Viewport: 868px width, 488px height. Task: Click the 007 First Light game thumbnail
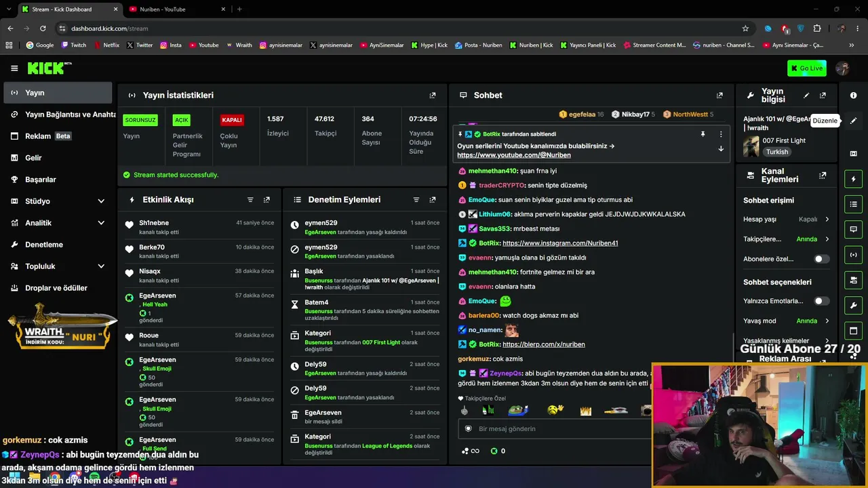point(751,146)
